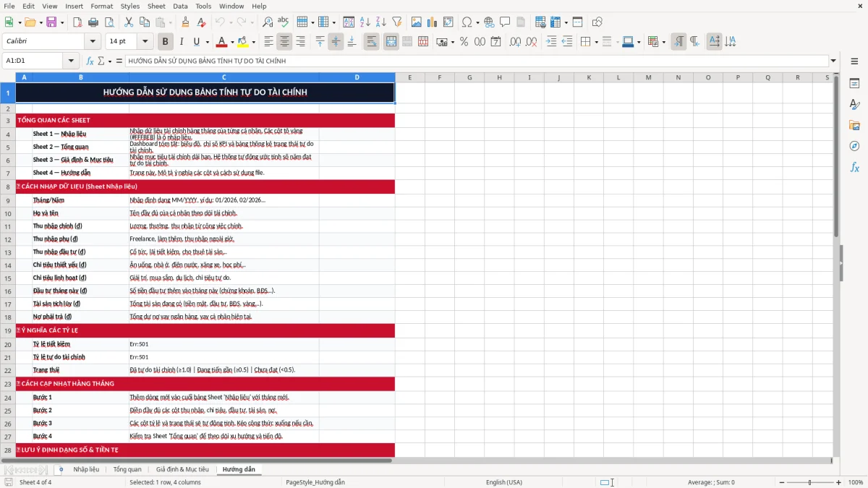Expand the formula bar
Image resolution: width=868 pixels, height=488 pixels.
[x=833, y=61]
